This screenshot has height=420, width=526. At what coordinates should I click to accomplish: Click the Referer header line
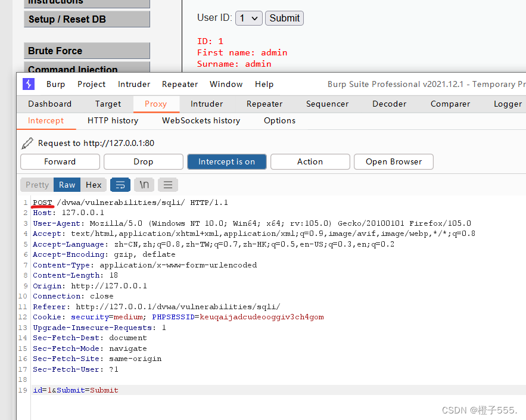(156, 307)
